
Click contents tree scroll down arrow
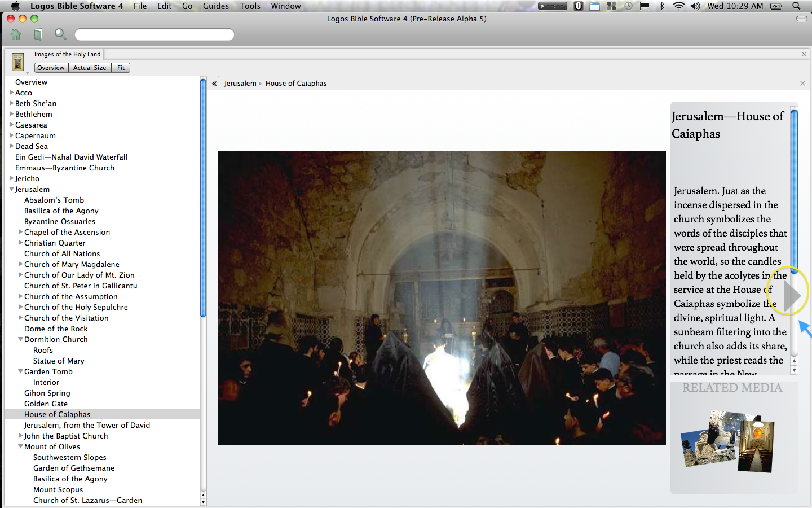pos(203,502)
